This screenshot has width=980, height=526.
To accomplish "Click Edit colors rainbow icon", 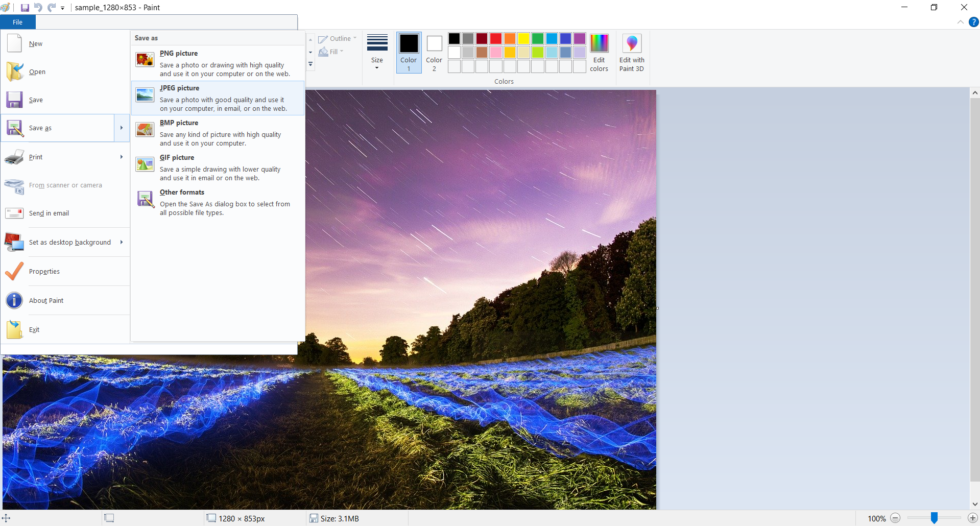I will coord(599,44).
